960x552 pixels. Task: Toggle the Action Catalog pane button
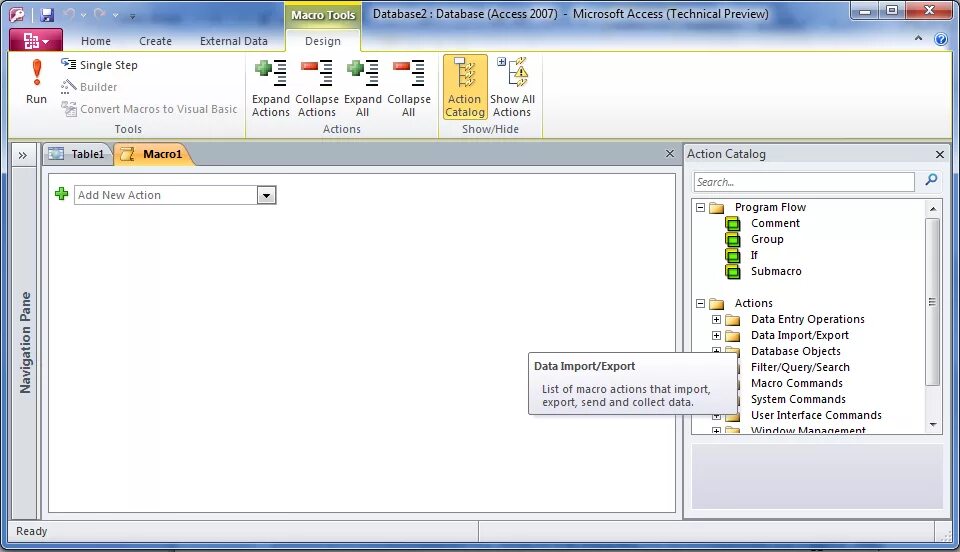pos(465,87)
